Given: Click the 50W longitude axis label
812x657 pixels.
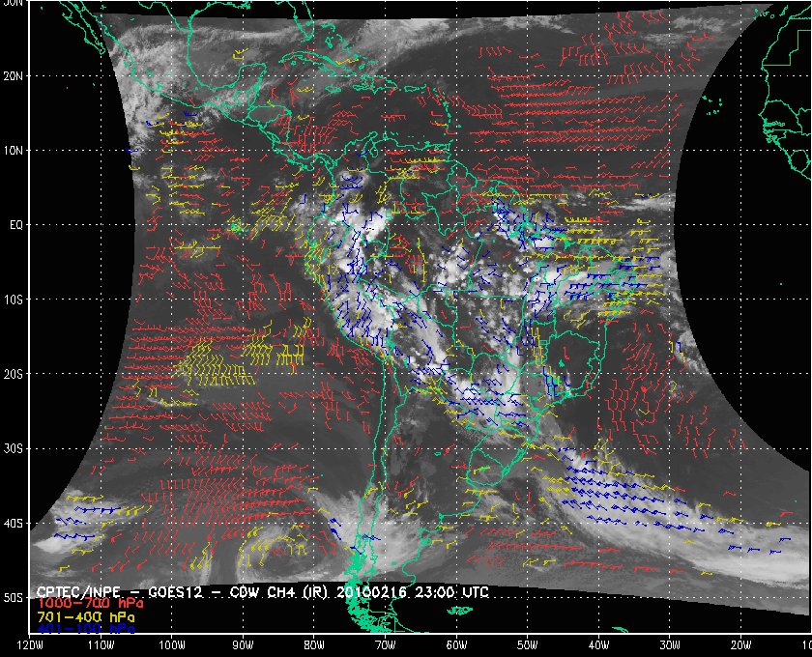Looking at the screenshot, I should [527, 645].
